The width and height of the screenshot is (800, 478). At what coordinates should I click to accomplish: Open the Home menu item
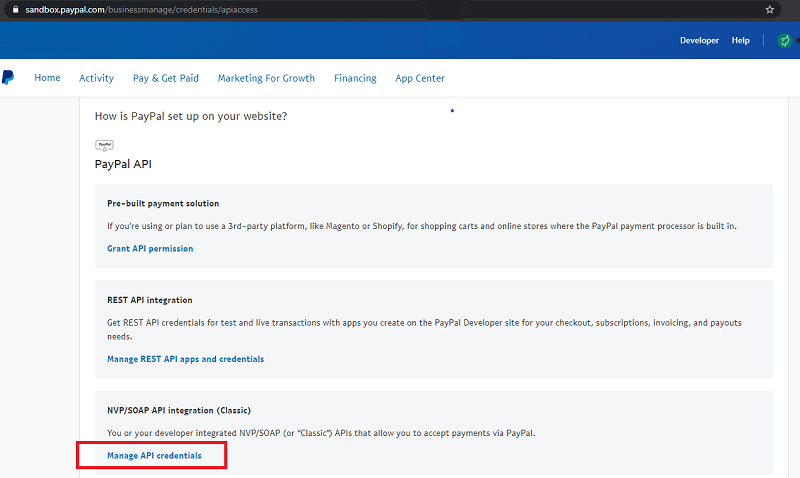(x=47, y=78)
